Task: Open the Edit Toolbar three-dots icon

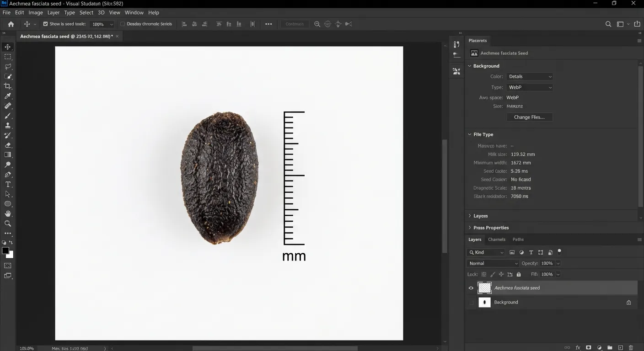Action: coord(8,234)
